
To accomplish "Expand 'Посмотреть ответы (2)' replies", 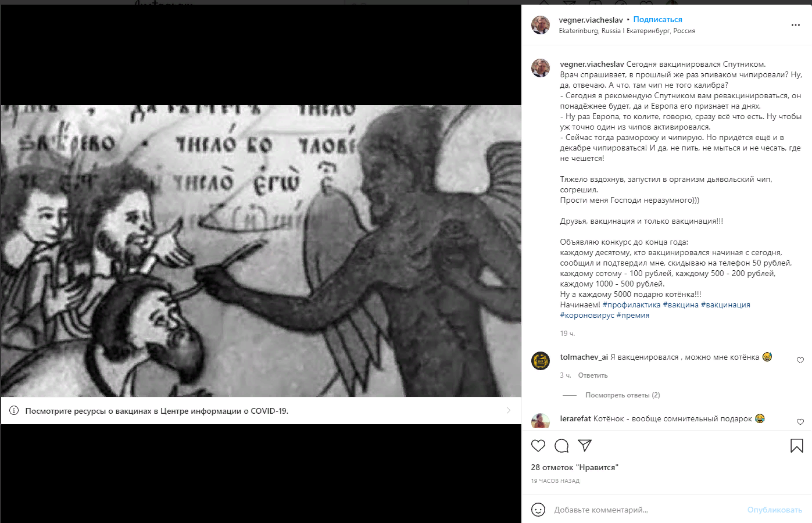I will tap(623, 395).
